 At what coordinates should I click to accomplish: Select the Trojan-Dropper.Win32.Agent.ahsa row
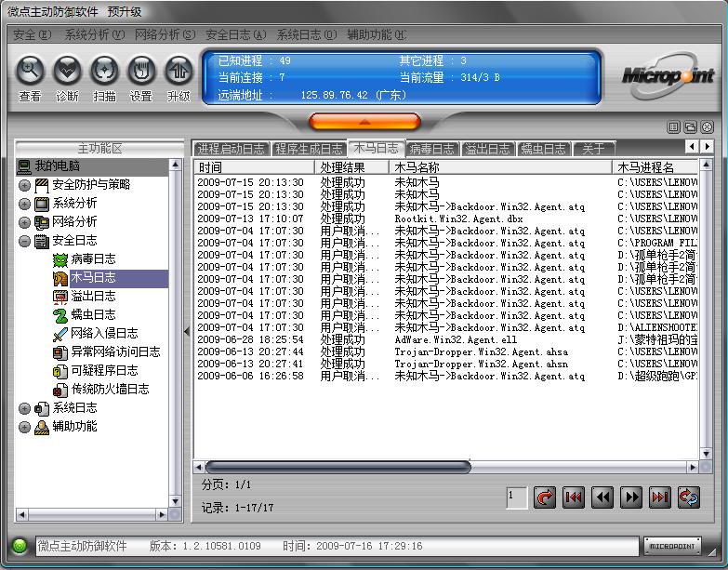tap(446, 351)
